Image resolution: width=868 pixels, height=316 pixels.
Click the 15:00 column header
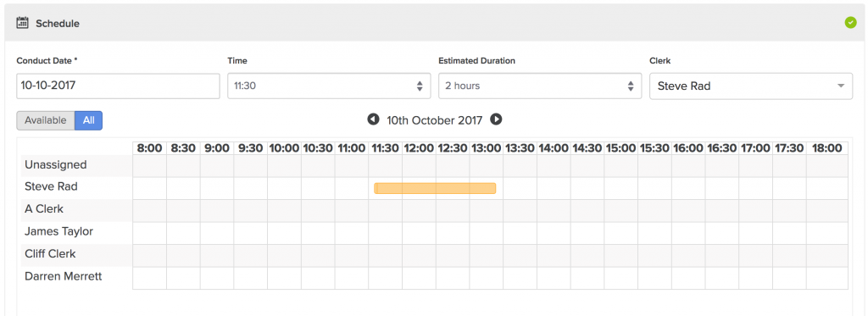tap(621, 148)
